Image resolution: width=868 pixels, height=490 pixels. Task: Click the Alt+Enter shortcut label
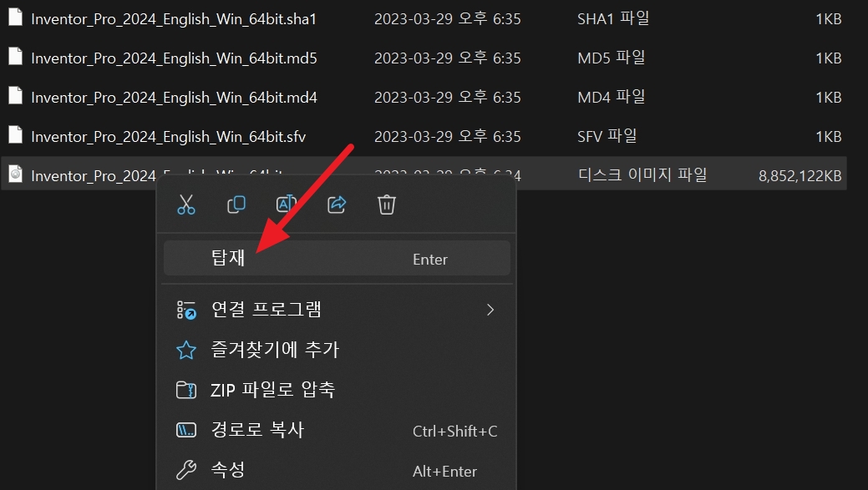(444, 471)
